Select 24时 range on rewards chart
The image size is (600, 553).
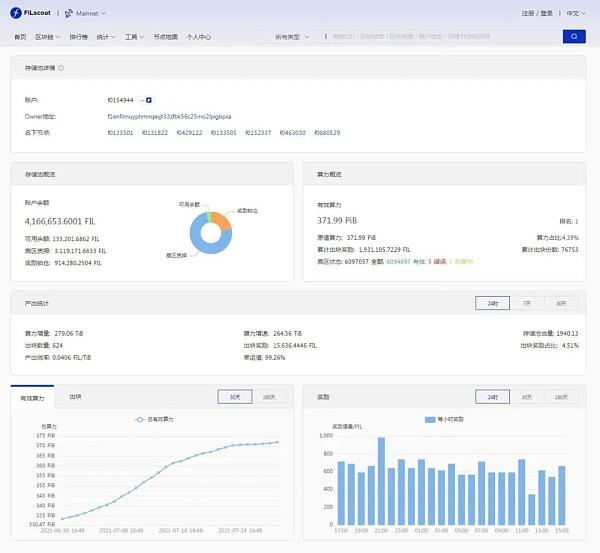click(492, 397)
